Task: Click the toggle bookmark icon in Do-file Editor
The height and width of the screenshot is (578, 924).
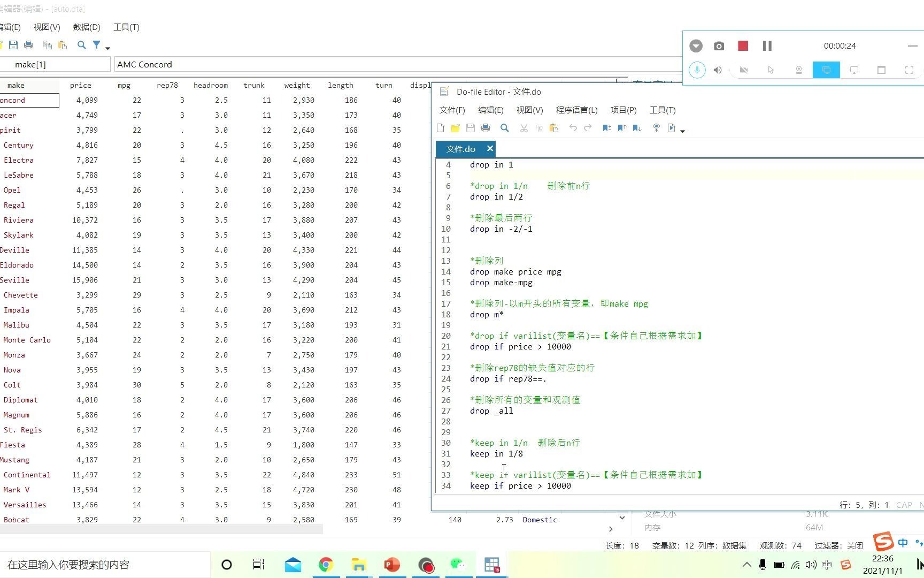Action: click(x=607, y=128)
